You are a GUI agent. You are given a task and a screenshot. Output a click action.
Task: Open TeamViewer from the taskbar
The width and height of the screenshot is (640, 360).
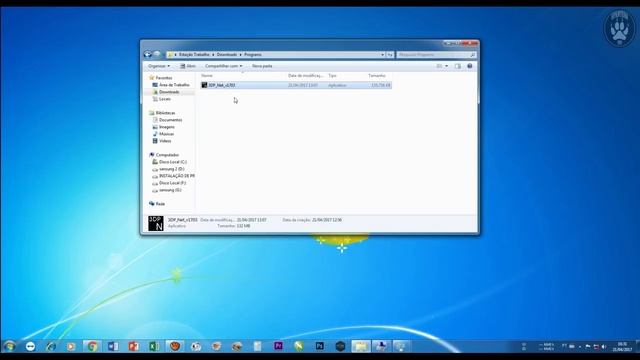point(30,347)
